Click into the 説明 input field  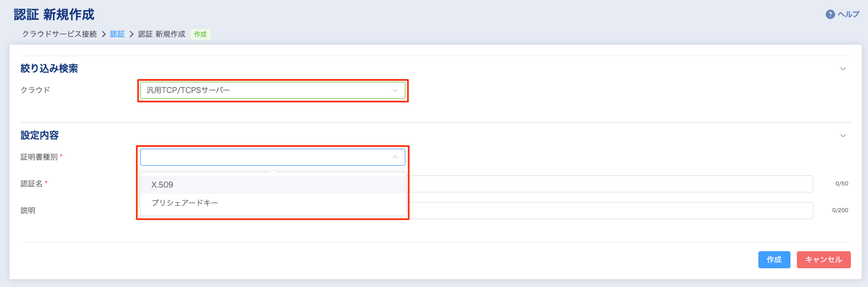click(x=610, y=211)
